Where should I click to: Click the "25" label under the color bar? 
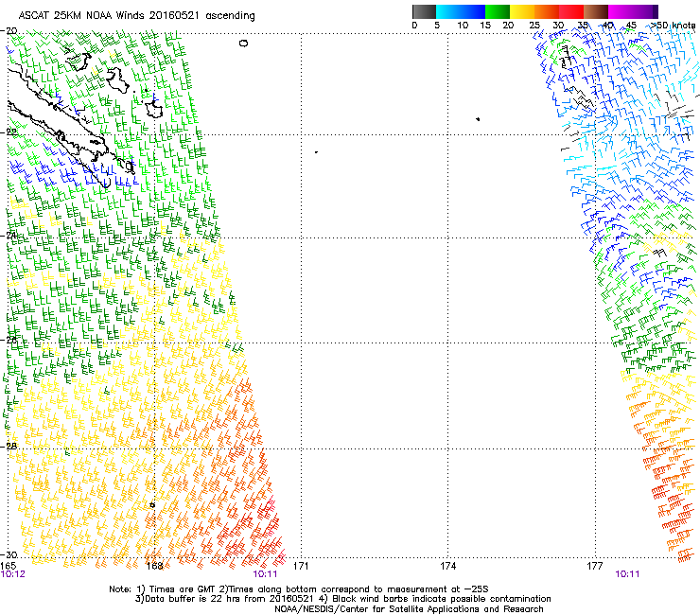[x=534, y=26]
